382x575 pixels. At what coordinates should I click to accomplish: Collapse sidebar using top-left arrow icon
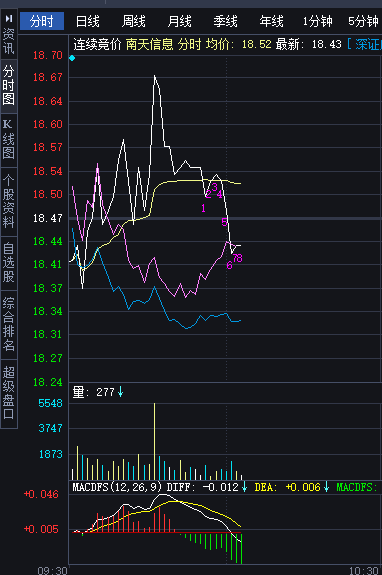(x=9, y=18)
